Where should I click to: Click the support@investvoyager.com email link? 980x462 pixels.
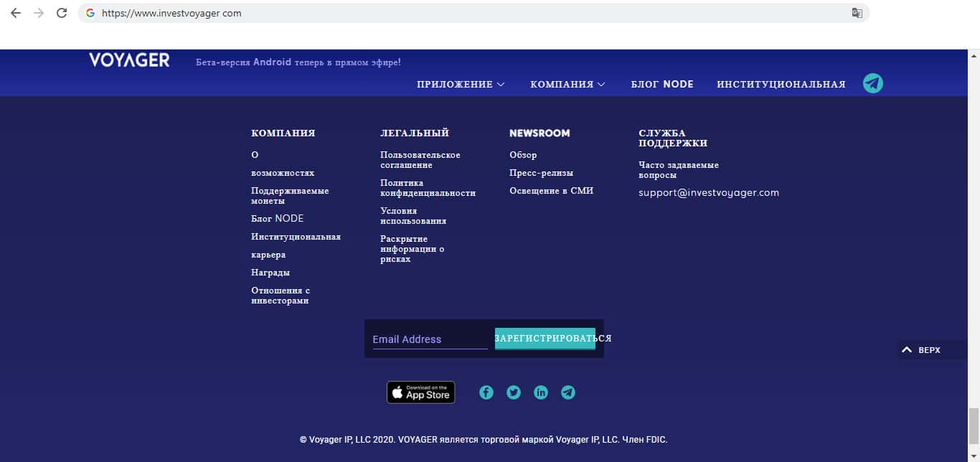point(709,193)
